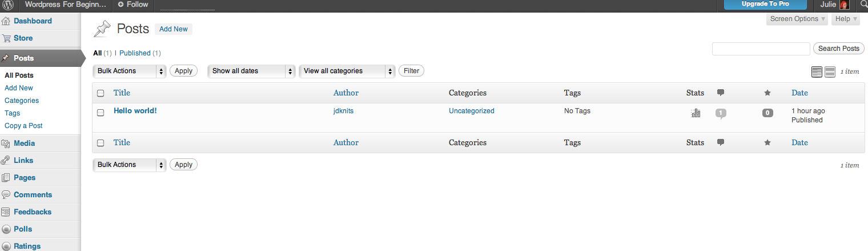868x251 pixels.
Task: Open the Show all dates dropdown
Action: click(251, 71)
